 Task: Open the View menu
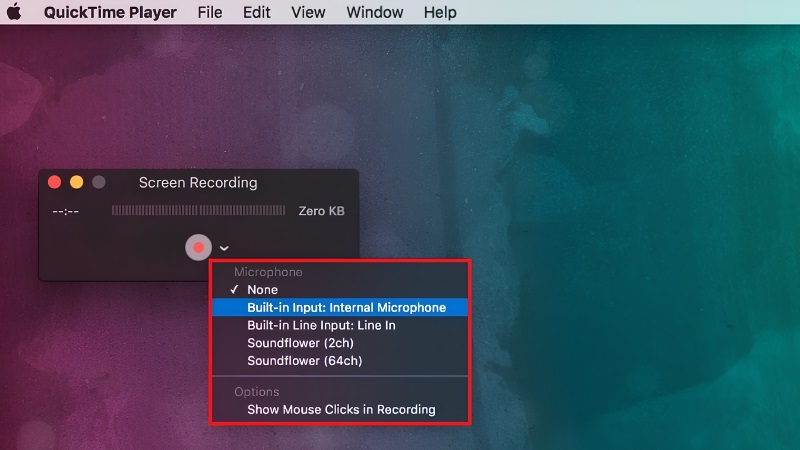click(x=308, y=12)
